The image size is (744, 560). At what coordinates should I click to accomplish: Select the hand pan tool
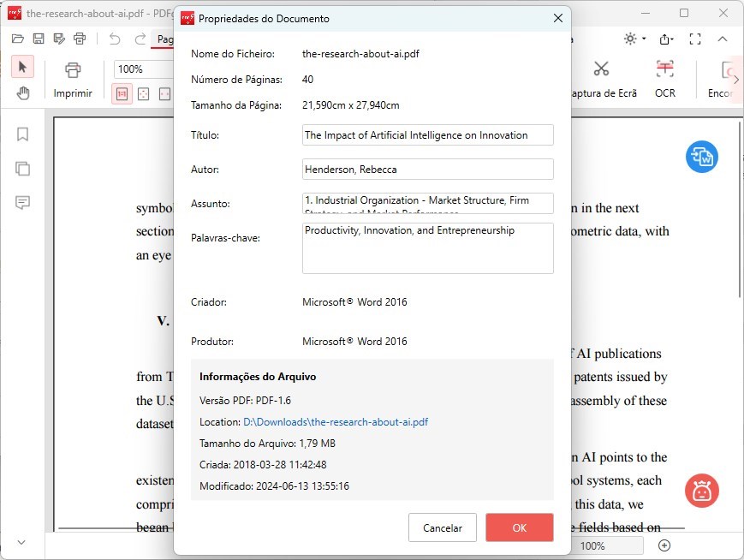(23, 95)
